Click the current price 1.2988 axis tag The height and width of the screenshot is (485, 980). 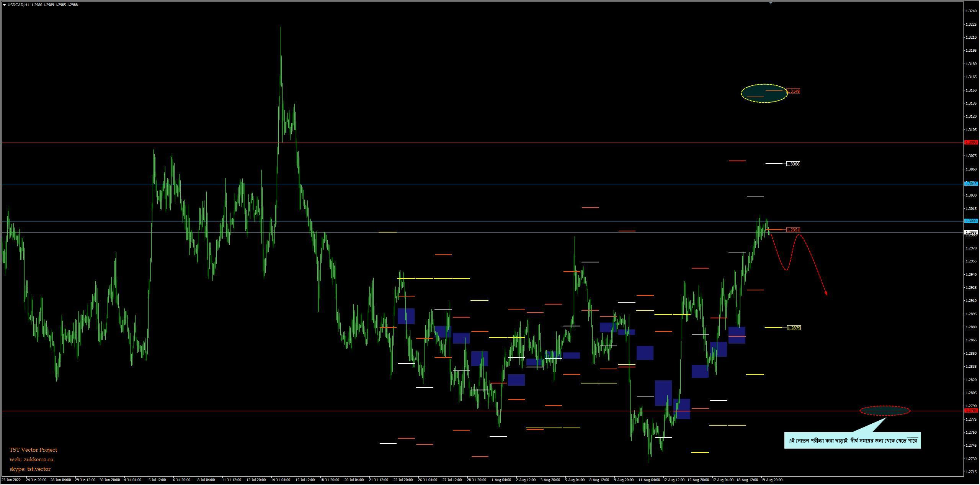click(x=971, y=233)
